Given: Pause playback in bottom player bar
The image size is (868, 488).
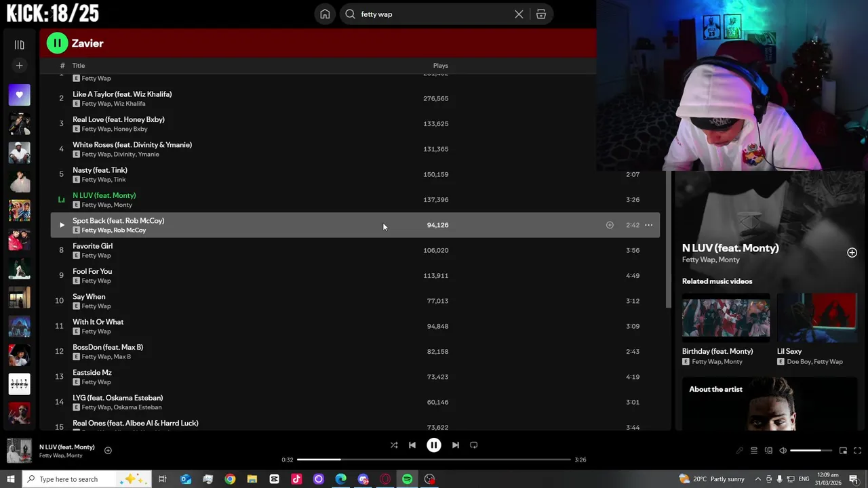Looking at the screenshot, I should [x=434, y=445].
